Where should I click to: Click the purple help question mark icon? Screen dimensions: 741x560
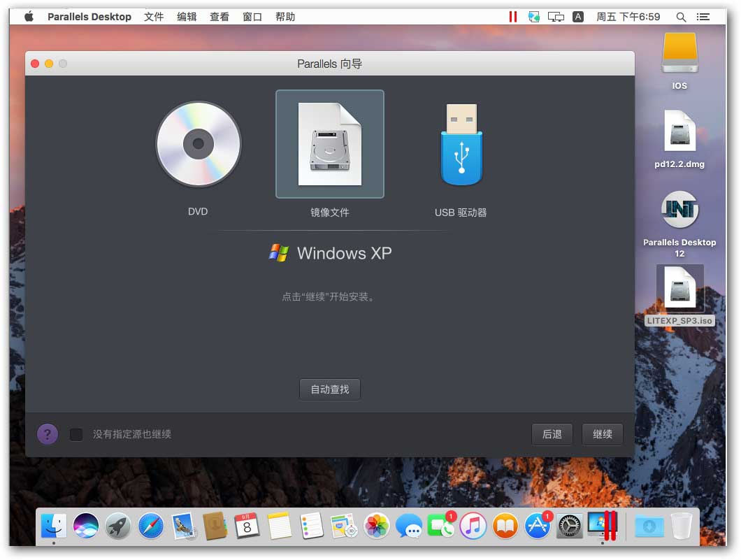click(x=48, y=434)
